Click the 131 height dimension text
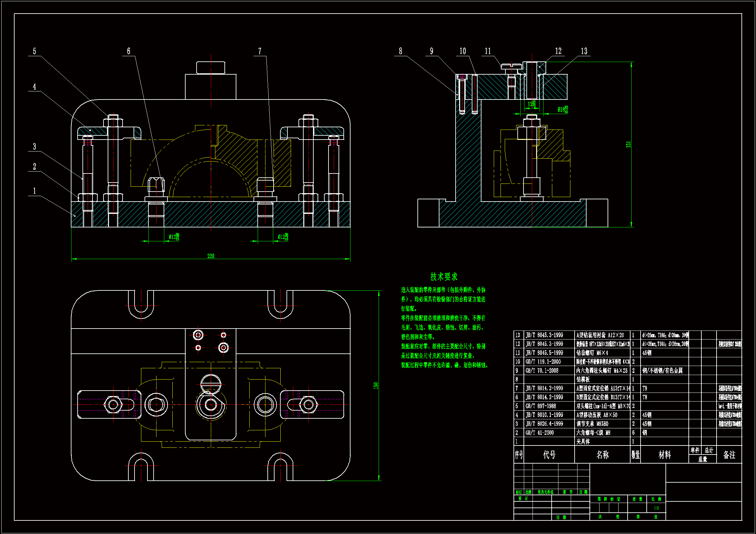 coord(628,144)
